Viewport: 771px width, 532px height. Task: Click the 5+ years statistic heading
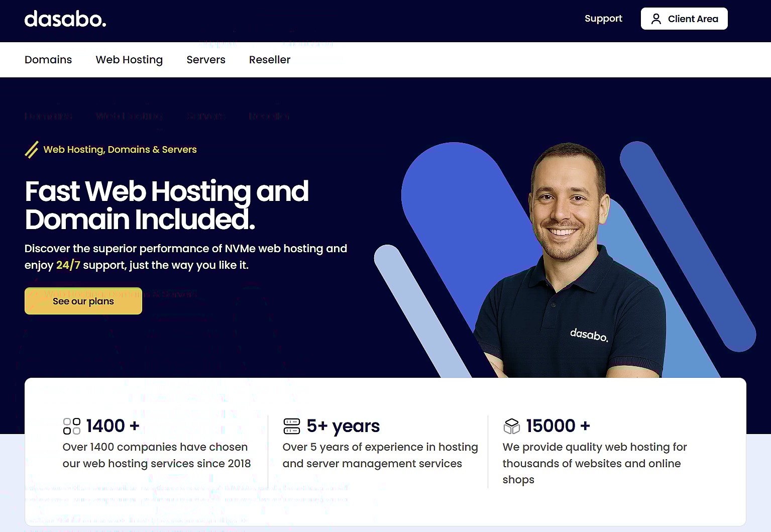(343, 426)
